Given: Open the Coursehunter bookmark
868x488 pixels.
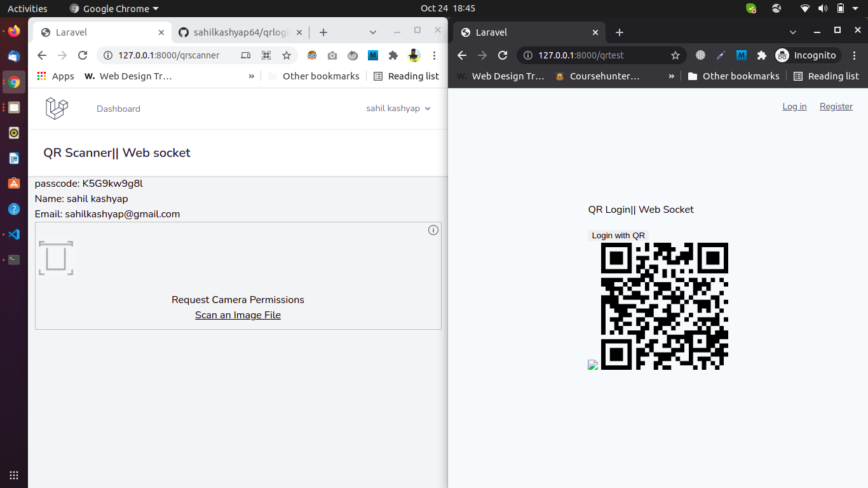Looking at the screenshot, I should 597,76.
